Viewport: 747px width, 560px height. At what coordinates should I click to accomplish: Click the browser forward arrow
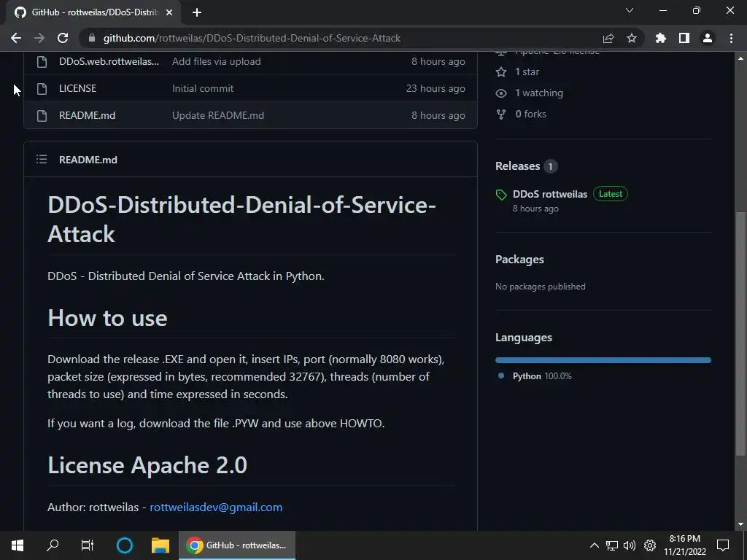[39, 38]
